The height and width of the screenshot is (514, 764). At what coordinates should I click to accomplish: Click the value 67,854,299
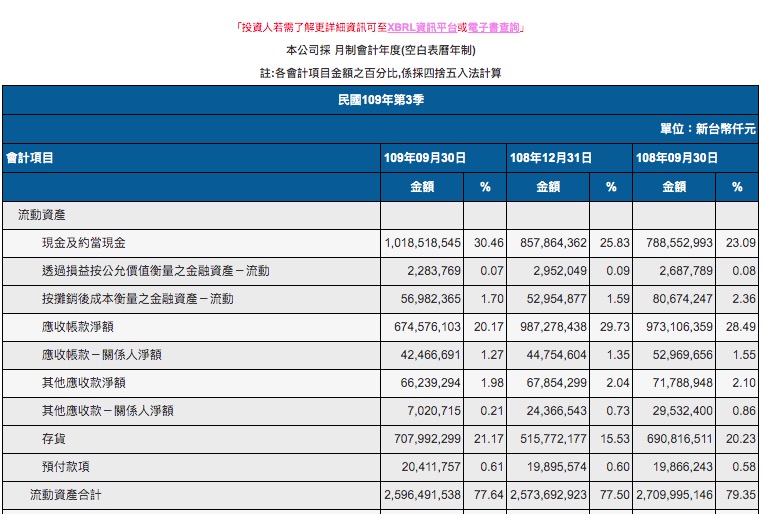click(556, 383)
